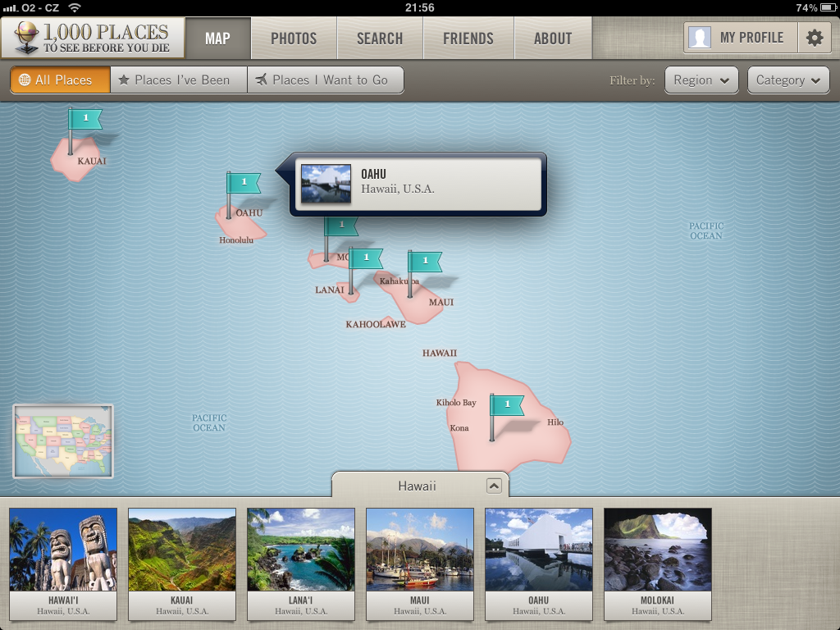Open the Molokai place card

click(658, 564)
